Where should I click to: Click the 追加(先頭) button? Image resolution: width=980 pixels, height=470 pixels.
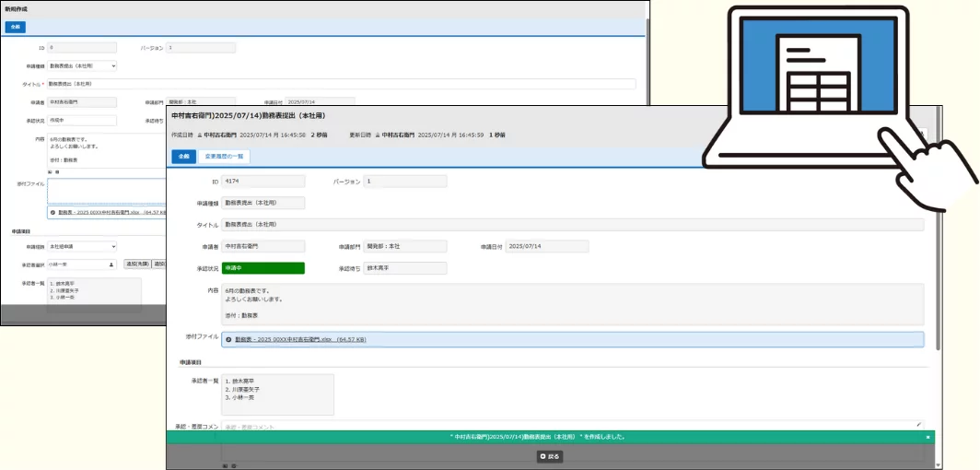click(x=137, y=264)
